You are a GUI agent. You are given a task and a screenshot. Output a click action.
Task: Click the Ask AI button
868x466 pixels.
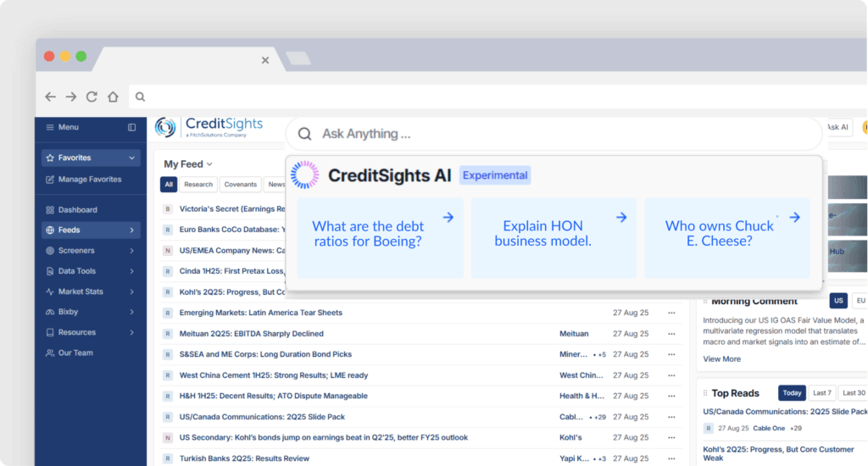click(x=837, y=127)
